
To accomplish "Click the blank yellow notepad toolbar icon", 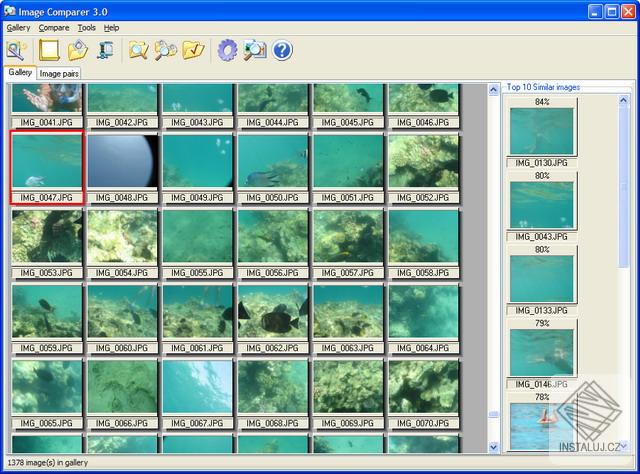I will click(x=49, y=51).
